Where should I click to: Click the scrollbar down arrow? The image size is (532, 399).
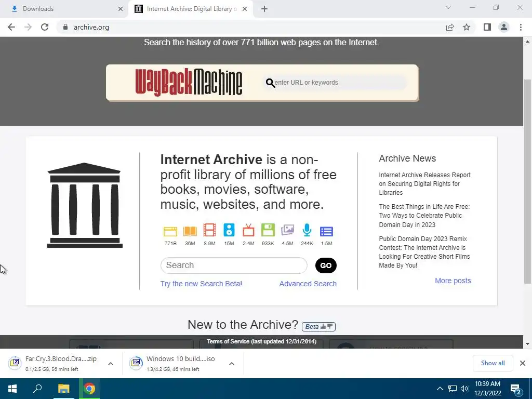tap(527, 344)
